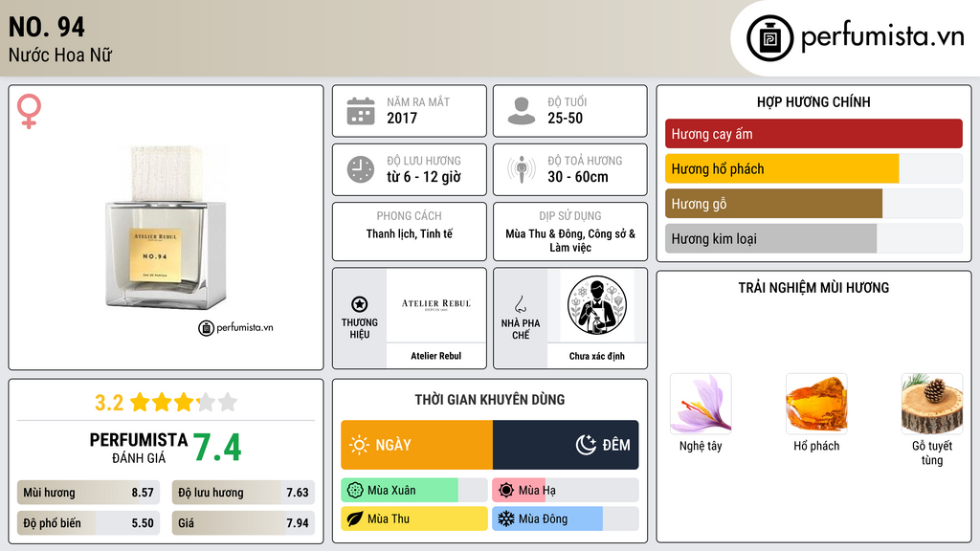Screen dimensions: 980x551
Task: Click the Mùa Hạ season bar
Action: coord(566,491)
